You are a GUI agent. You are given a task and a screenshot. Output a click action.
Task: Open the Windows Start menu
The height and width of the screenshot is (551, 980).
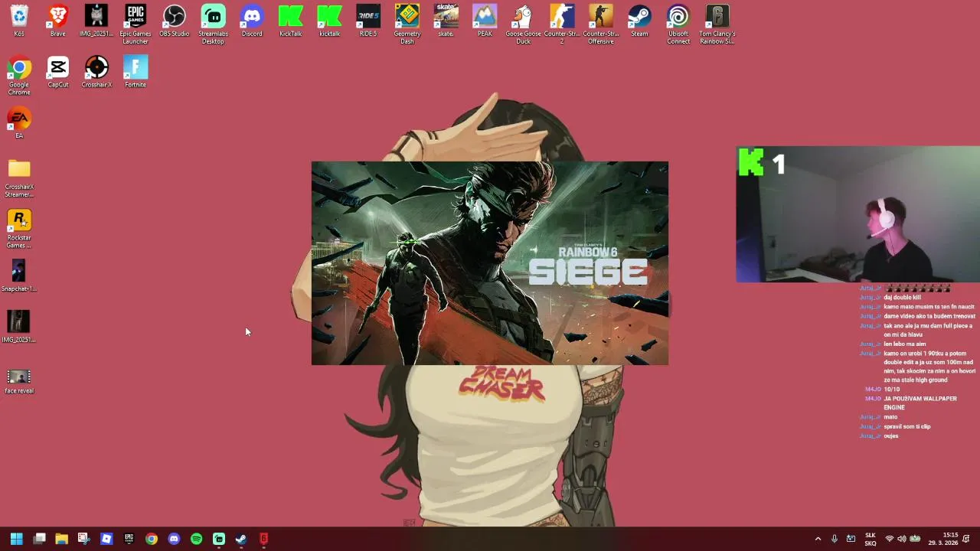17,539
